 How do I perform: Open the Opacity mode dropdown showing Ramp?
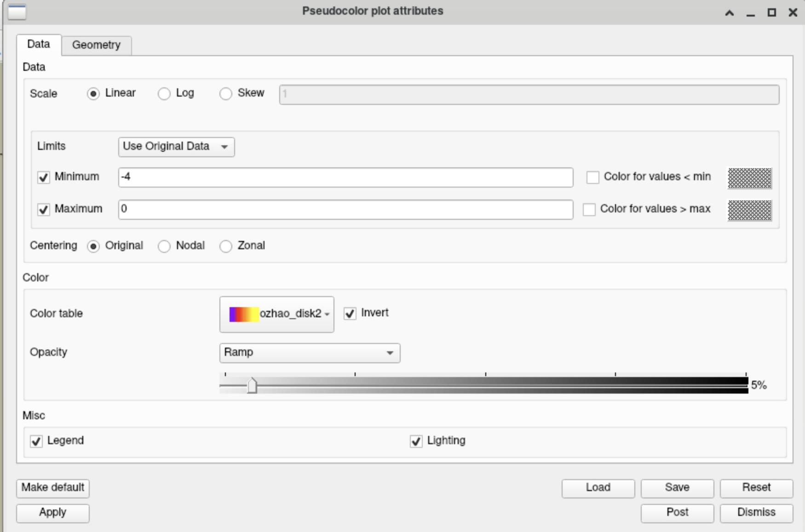click(x=309, y=353)
